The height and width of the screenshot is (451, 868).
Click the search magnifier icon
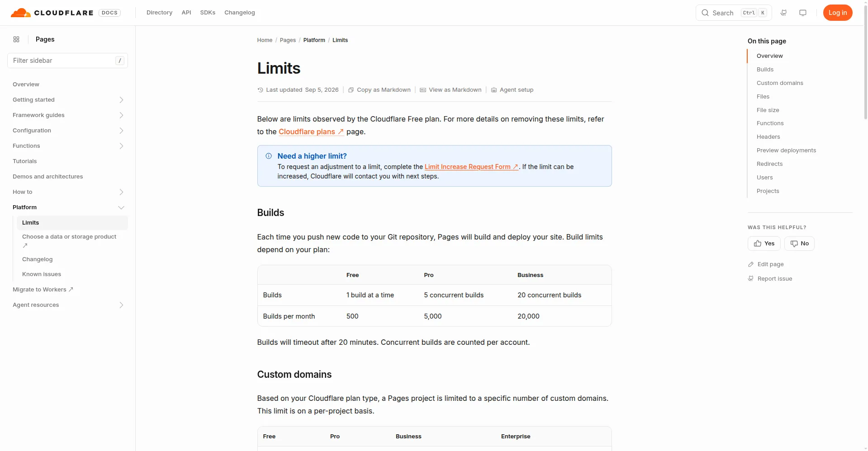click(705, 13)
